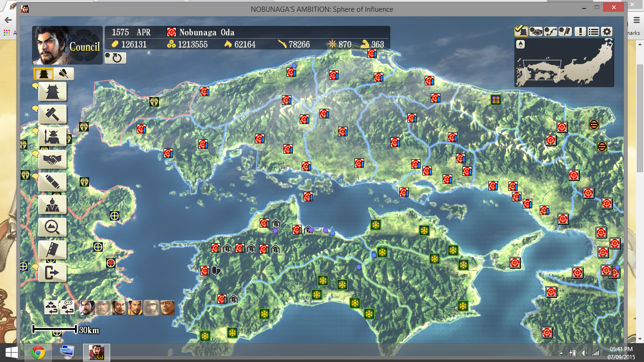Click the hammer construction command button
The width and height of the screenshot is (644, 362).
(x=52, y=114)
